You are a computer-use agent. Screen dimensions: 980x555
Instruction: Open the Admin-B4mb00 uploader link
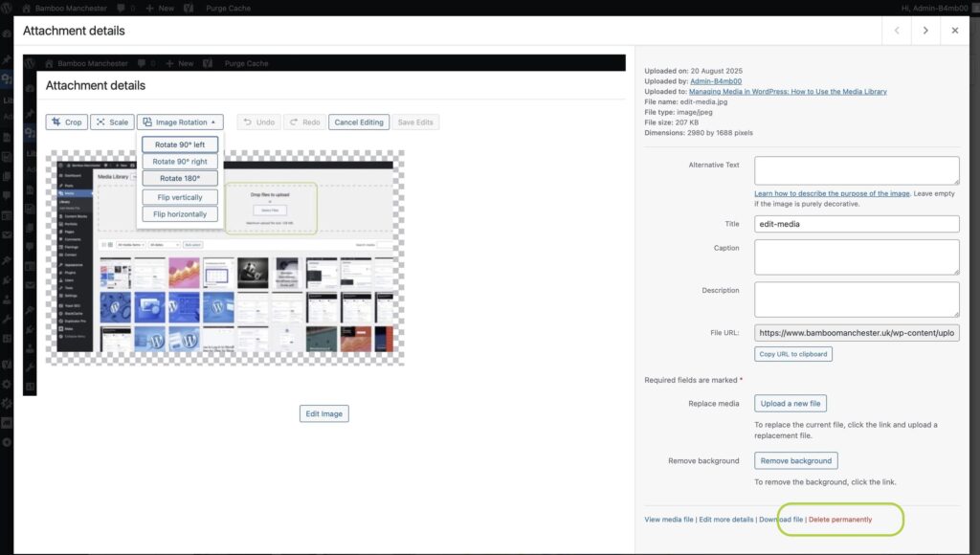point(716,81)
